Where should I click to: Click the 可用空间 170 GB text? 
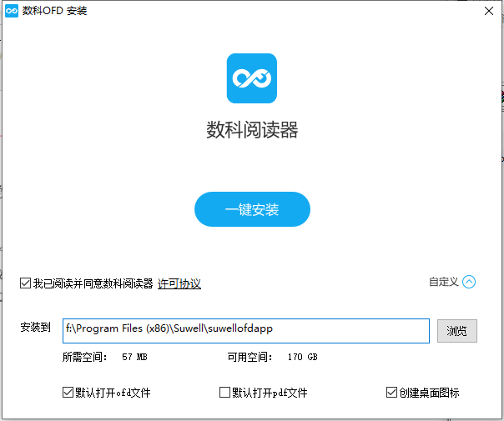pyautogui.click(x=272, y=357)
